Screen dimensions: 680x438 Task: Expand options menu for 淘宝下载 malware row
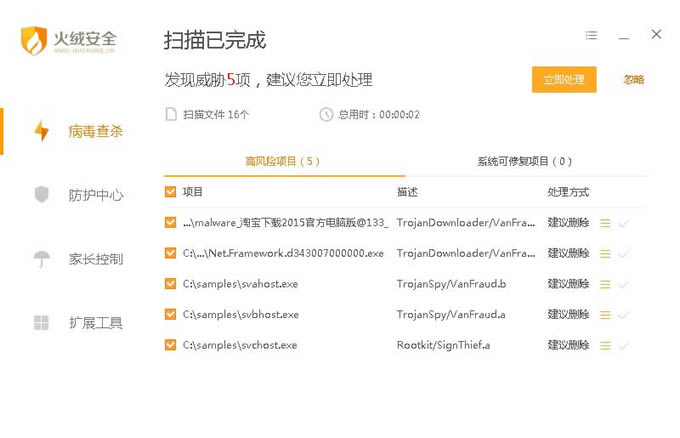point(605,223)
